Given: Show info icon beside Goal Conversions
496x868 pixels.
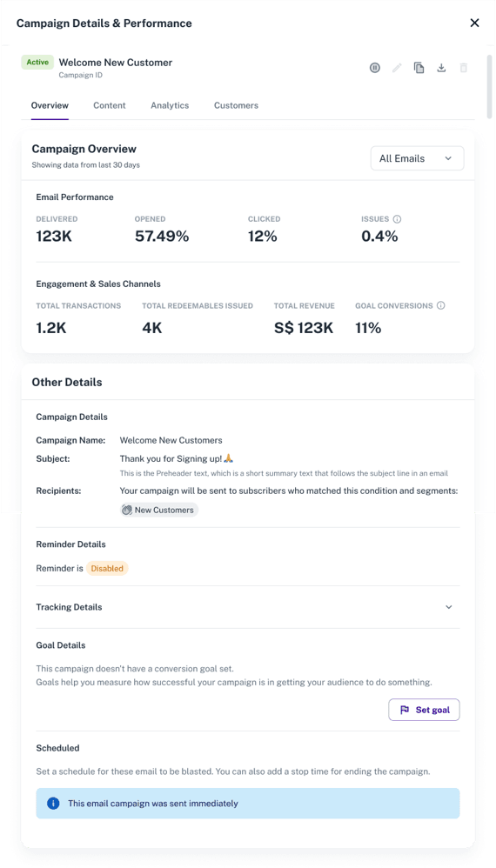Looking at the screenshot, I should [440, 305].
